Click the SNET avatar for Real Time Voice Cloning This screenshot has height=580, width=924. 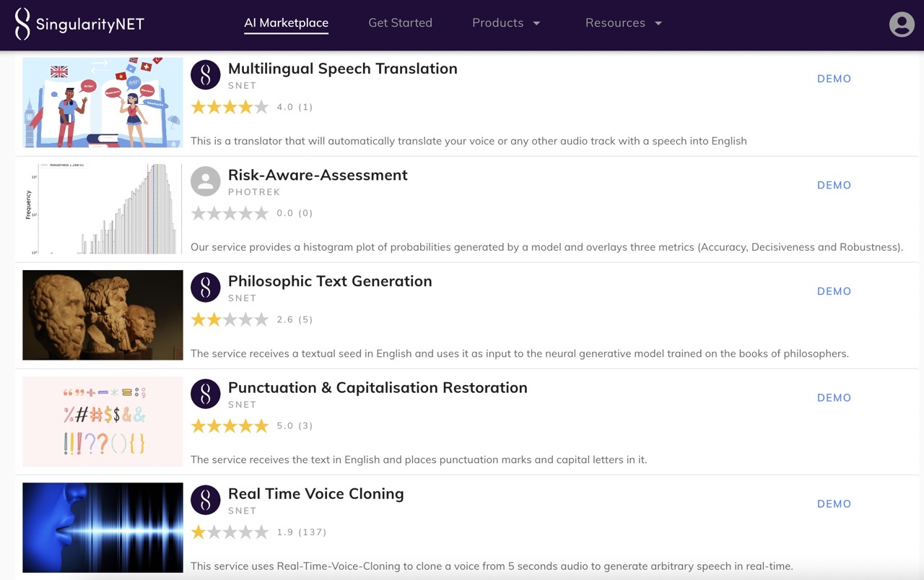pos(206,499)
